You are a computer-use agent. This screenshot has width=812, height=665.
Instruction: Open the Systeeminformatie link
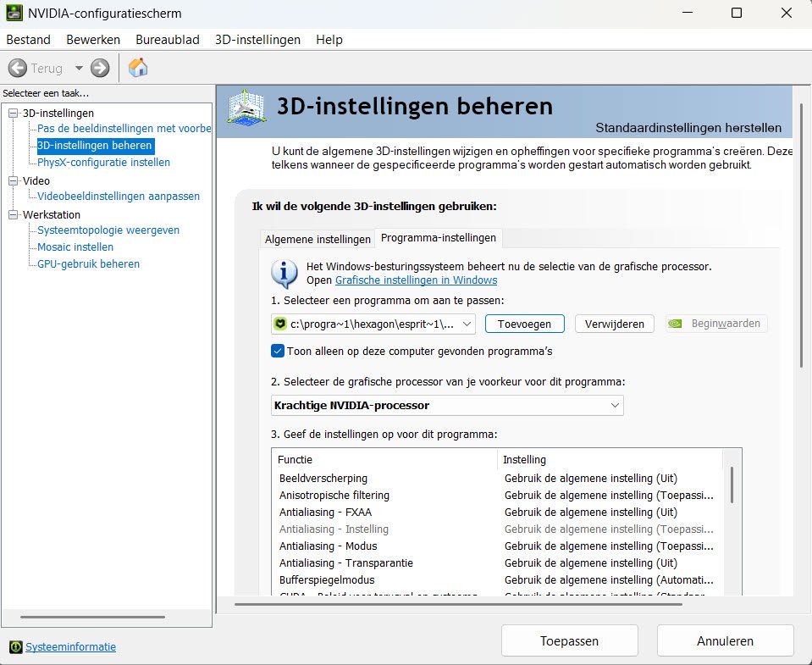[x=70, y=647]
